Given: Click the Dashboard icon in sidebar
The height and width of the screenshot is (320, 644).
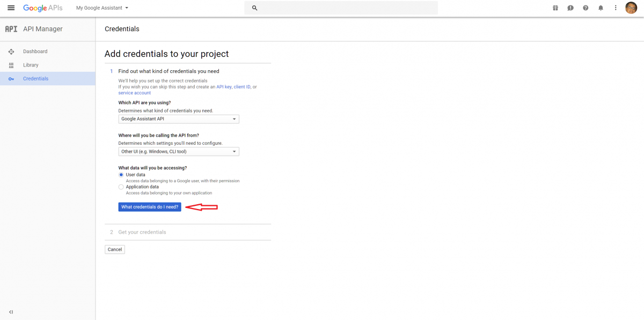Looking at the screenshot, I should [11, 51].
